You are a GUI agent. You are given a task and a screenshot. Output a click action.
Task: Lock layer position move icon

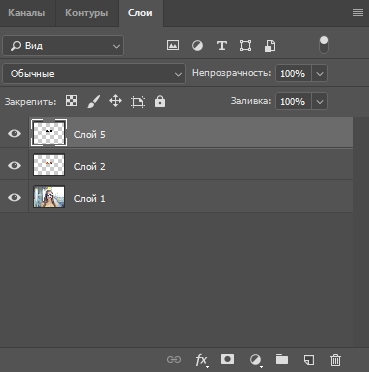coord(115,101)
